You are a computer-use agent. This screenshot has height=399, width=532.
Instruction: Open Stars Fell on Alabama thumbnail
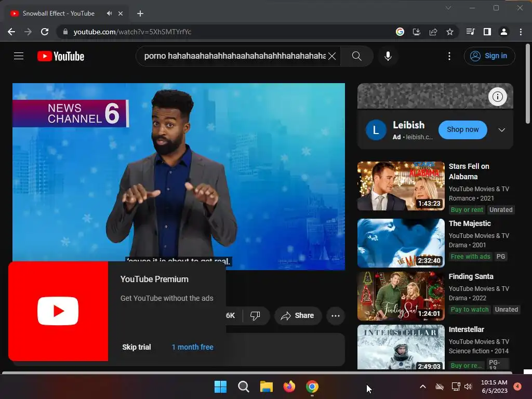coord(401,186)
